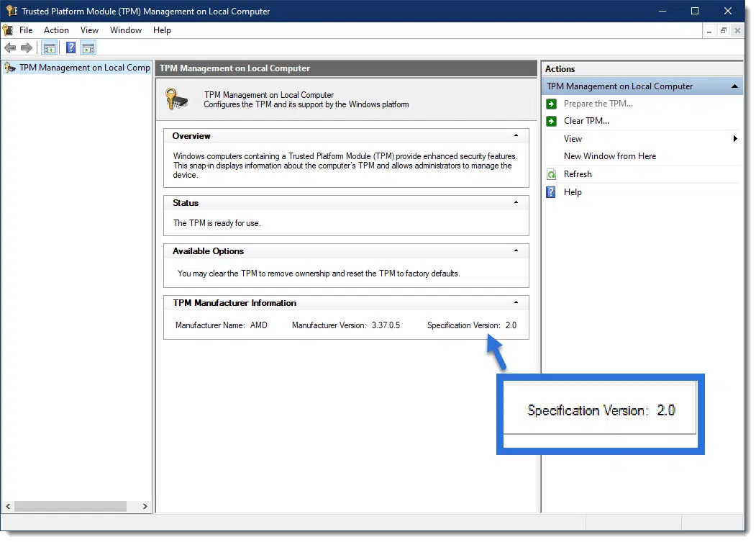Screen dimensions: 756x542
Task: Click 'Specification Version: 2.0' in manufacturer section
Action: click(472, 325)
